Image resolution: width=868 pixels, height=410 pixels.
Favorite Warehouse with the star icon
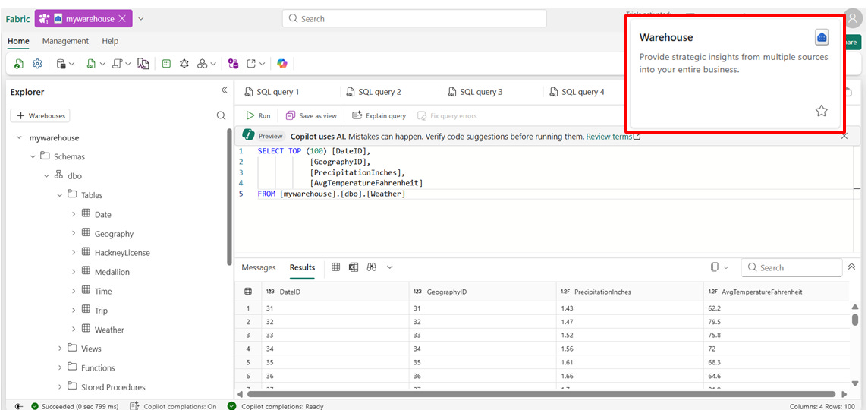(822, 111)
